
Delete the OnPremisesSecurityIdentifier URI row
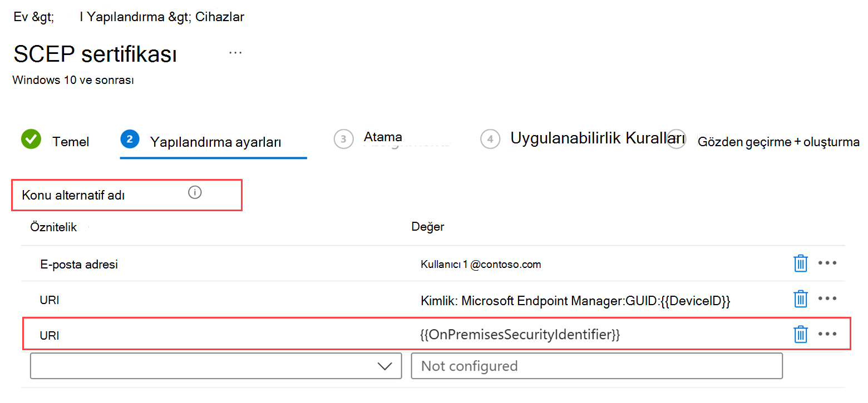[800, 334]
